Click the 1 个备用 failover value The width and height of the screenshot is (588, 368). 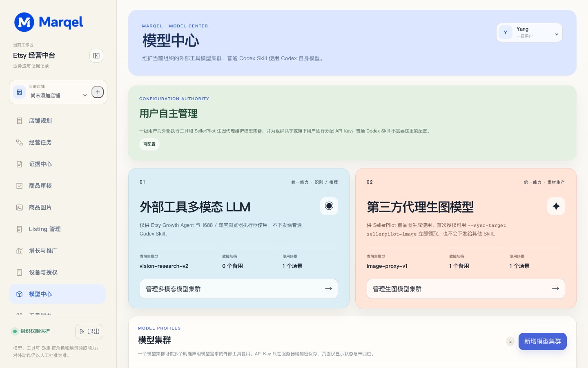(x=459, y=266)
